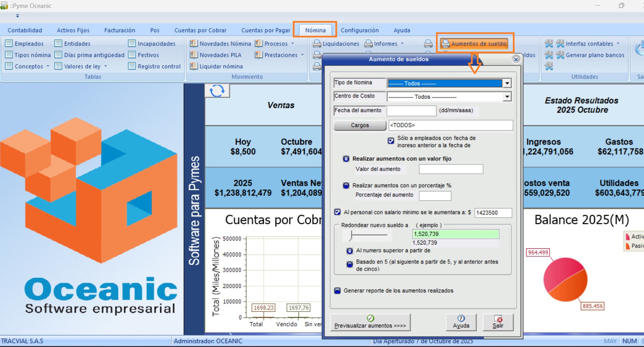Click the Cargos button
This screenshot has width=644, height=347.
359,125
